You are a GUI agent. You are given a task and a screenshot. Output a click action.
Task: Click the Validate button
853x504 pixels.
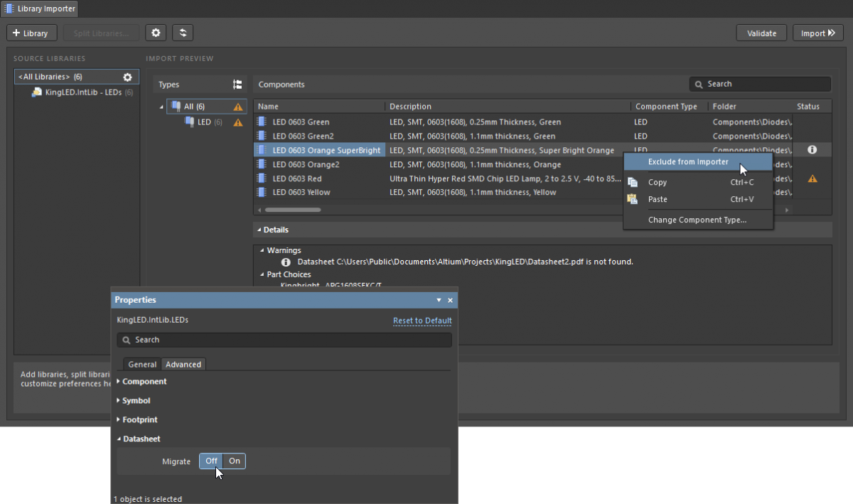[x=762, y=33]
